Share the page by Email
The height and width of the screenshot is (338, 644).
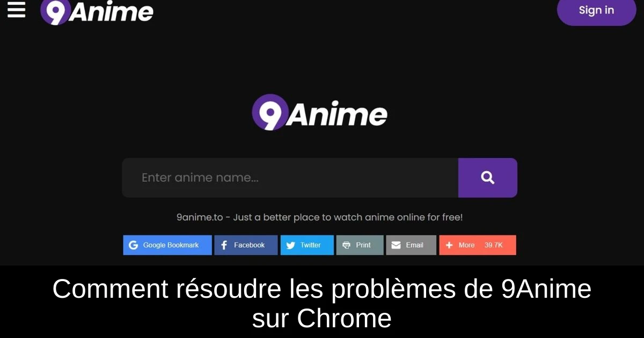coord(411,245)
